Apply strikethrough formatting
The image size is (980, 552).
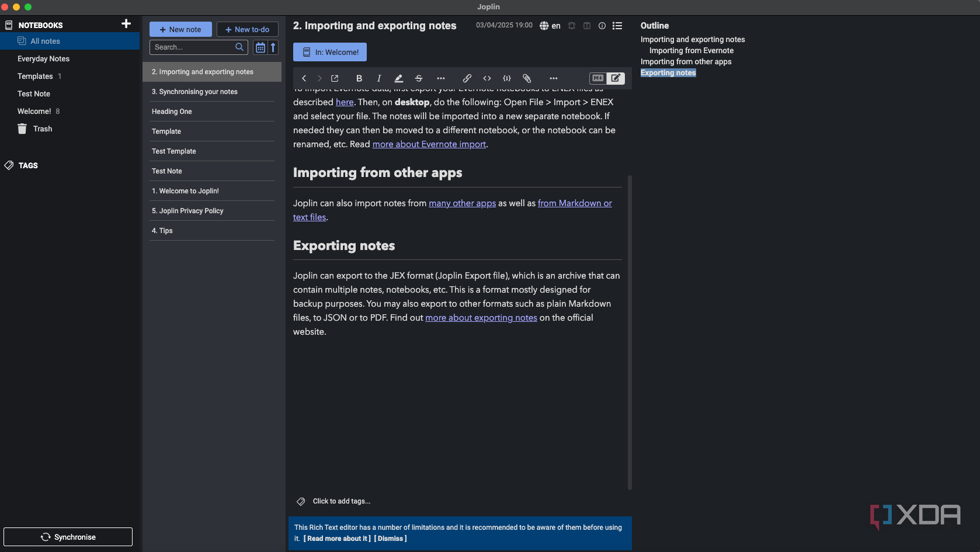(x=419, y=78)
